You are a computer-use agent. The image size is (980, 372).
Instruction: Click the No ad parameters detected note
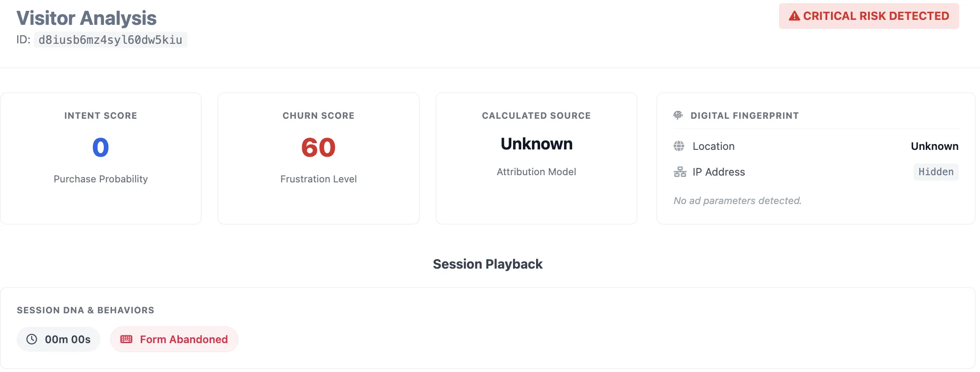click(x=737, y=201)
